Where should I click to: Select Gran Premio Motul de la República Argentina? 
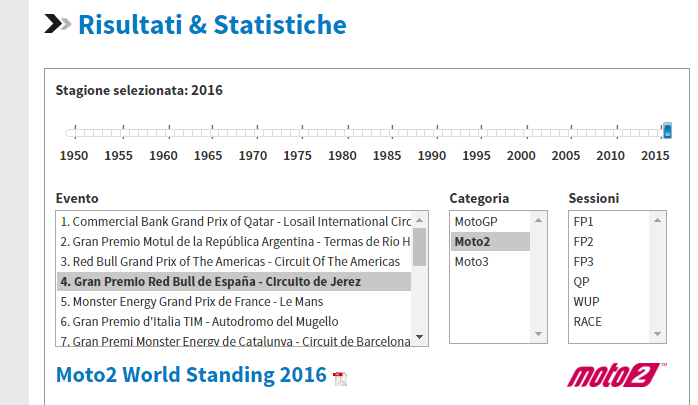coord(234,242)
